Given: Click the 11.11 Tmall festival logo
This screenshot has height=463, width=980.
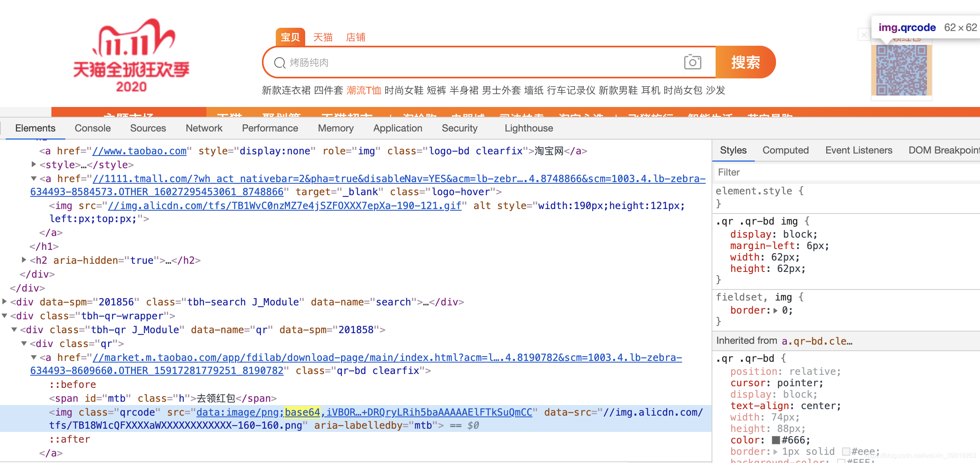Looking at the screenshot, I should (x=131, y=55).
